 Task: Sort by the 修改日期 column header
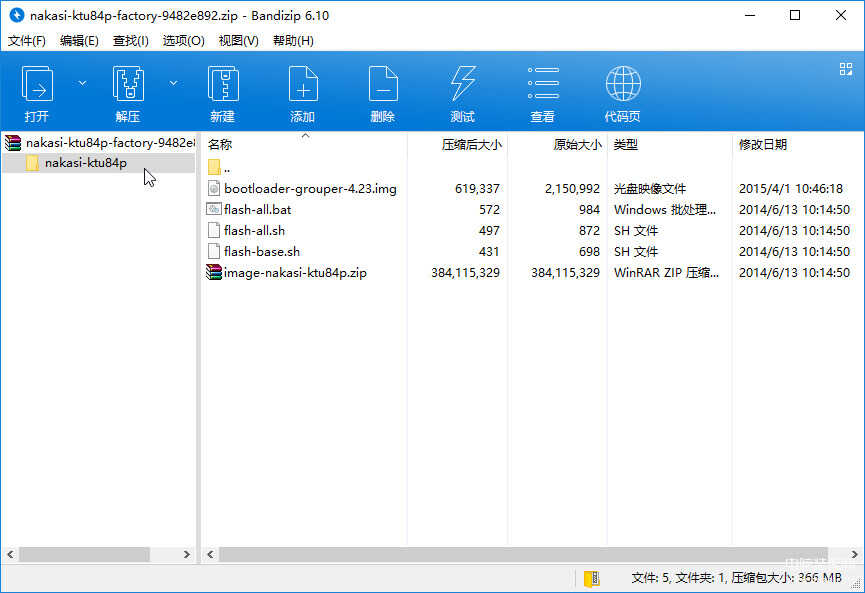798,145
